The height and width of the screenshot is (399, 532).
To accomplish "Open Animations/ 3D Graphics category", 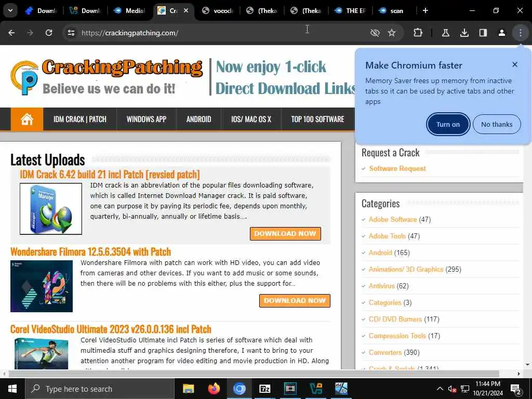I will pyautogui.click(x=406, y=270).
